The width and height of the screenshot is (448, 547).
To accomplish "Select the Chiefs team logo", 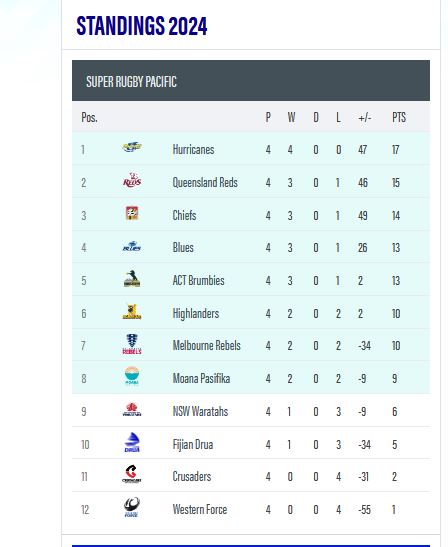I will tap(132, 213).
